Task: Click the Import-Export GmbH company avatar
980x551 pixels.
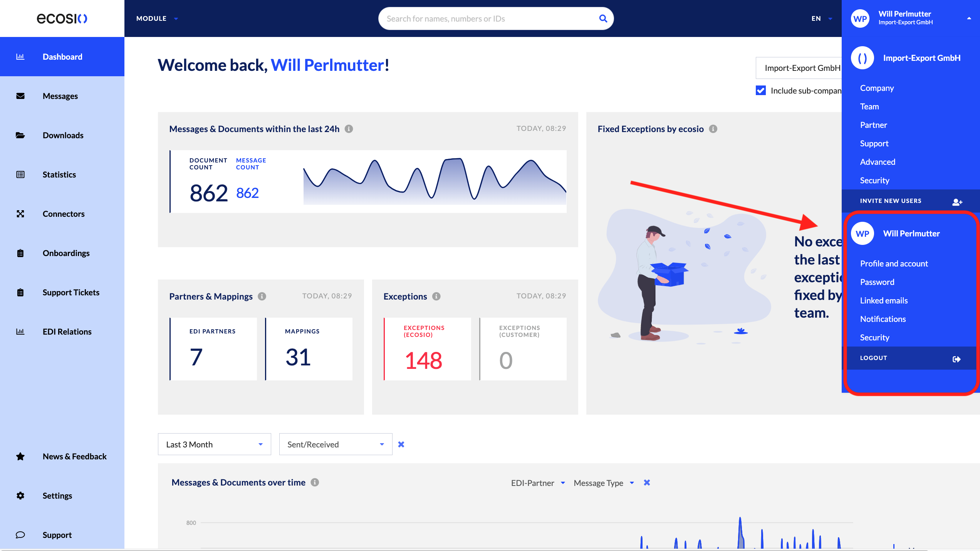Action: pos(863,58)
